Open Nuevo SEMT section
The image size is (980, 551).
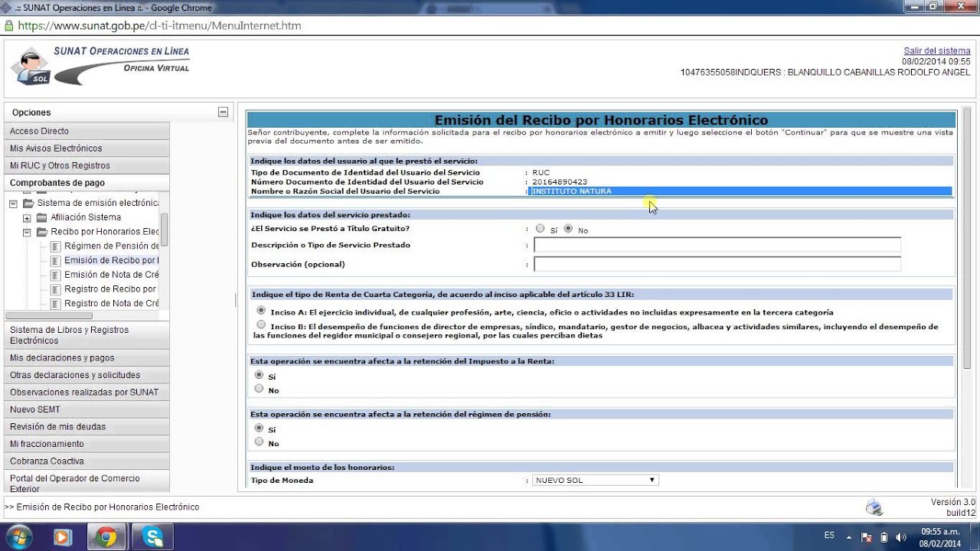point(87,409)
